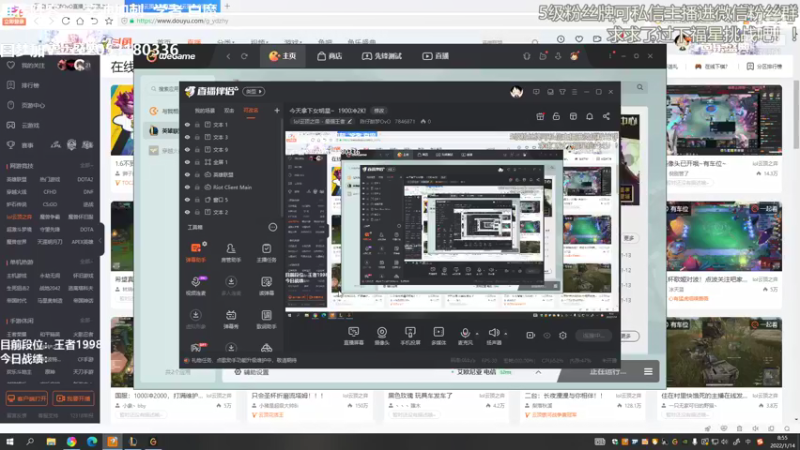Open streaming settings gear icon
Screen dimensions: 800x450
[563, 335]
